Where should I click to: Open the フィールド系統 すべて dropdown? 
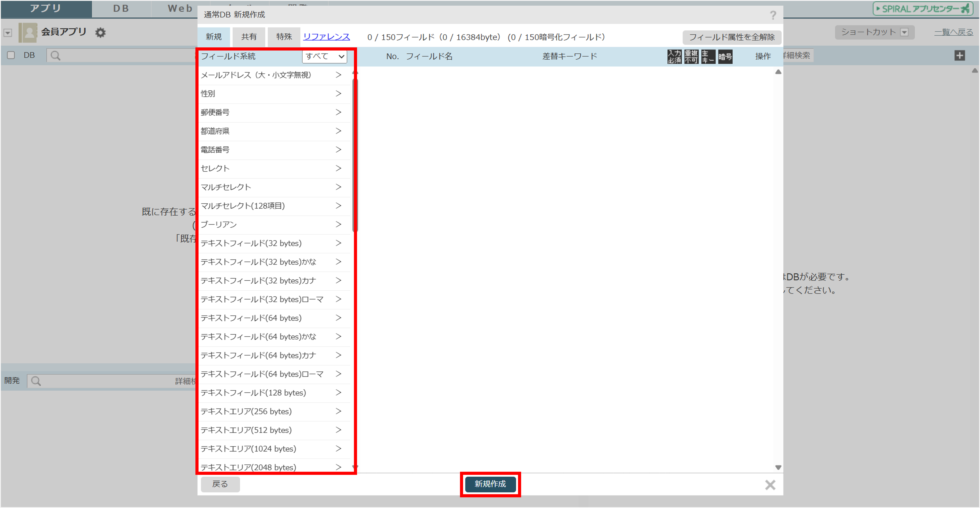[x=324, y=56]
